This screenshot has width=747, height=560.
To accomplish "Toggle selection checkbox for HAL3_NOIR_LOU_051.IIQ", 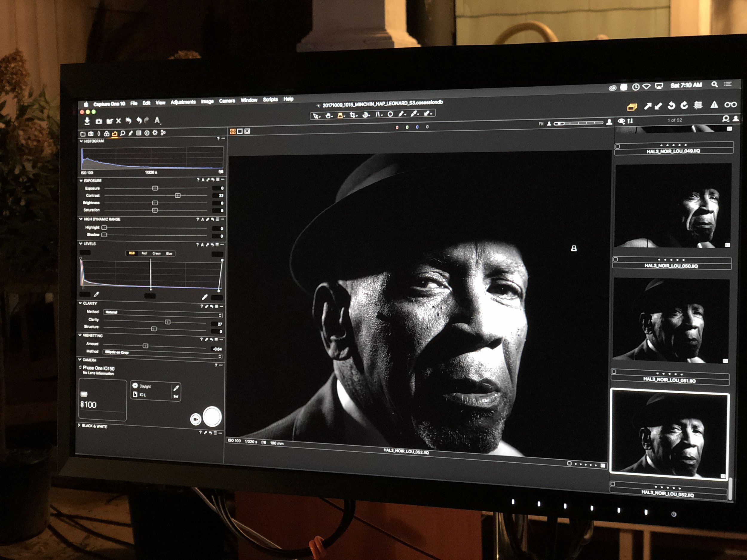I will click(x=614, y=372).
